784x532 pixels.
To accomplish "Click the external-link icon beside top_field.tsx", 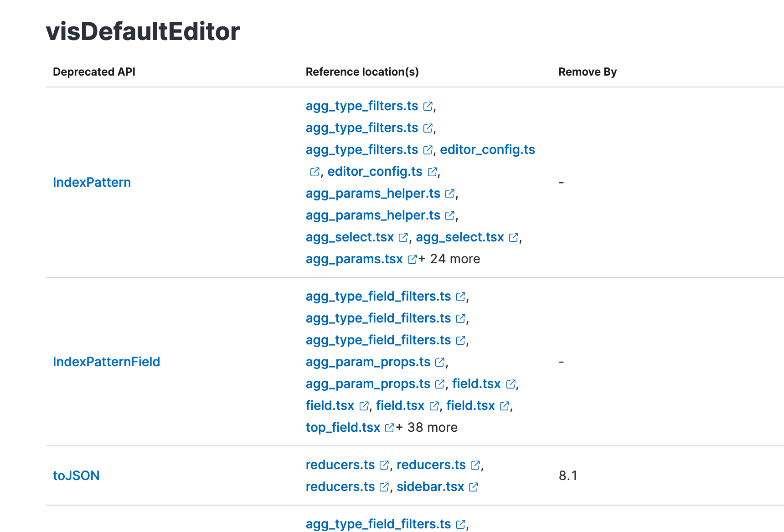I will [x=389, y=428].
